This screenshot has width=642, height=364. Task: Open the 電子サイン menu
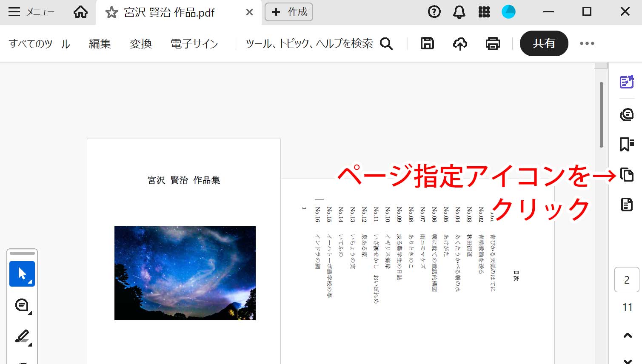[x=194, y=43]
